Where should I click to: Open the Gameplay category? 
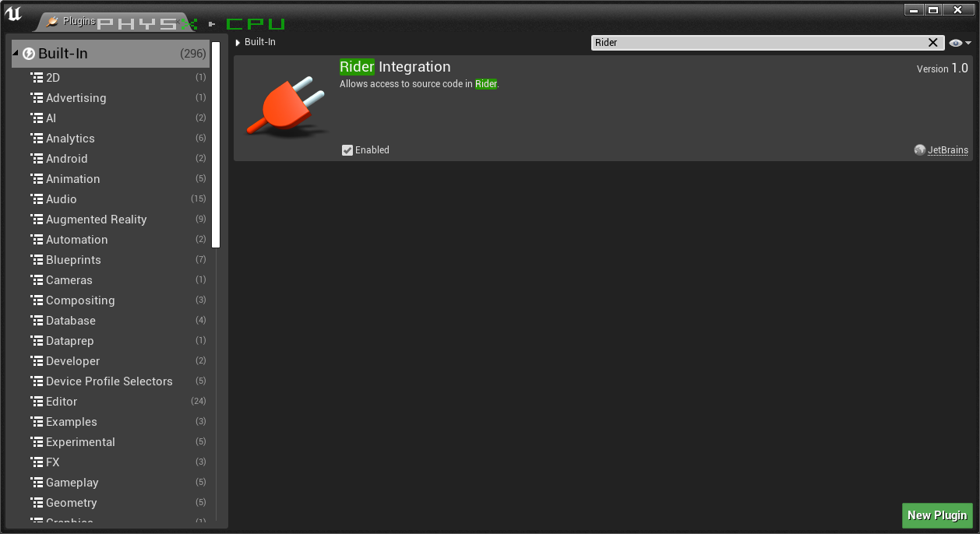pyautogui.click(x=72, y=483)
